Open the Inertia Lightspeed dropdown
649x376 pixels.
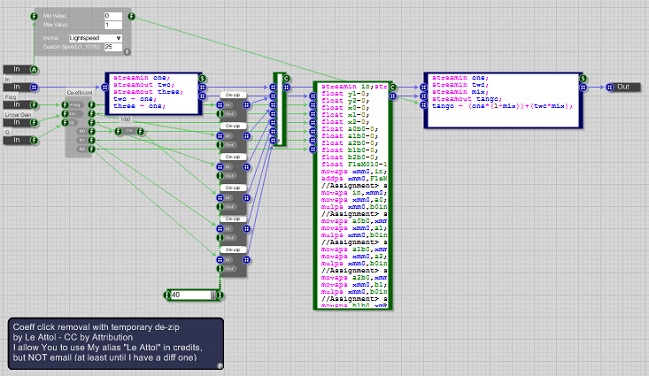pos(95,38)
